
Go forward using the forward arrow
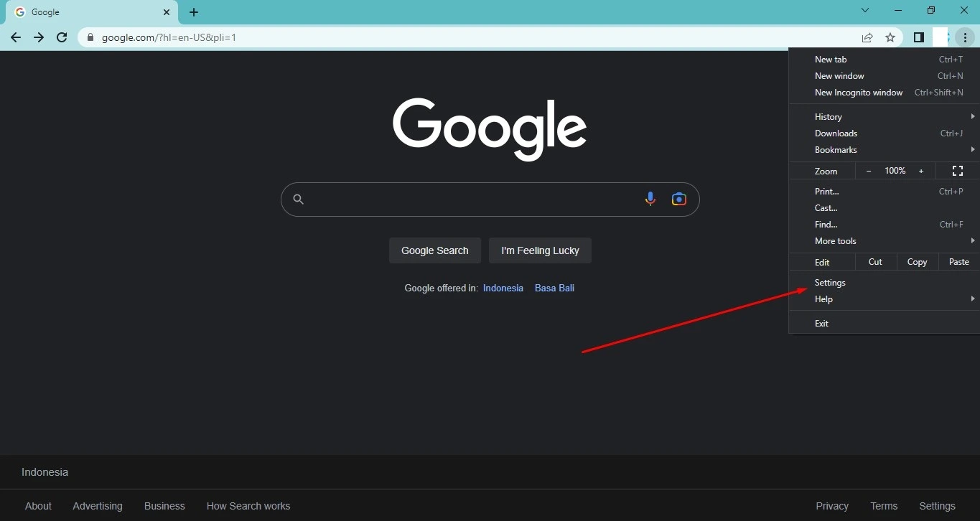pos(39,37)
